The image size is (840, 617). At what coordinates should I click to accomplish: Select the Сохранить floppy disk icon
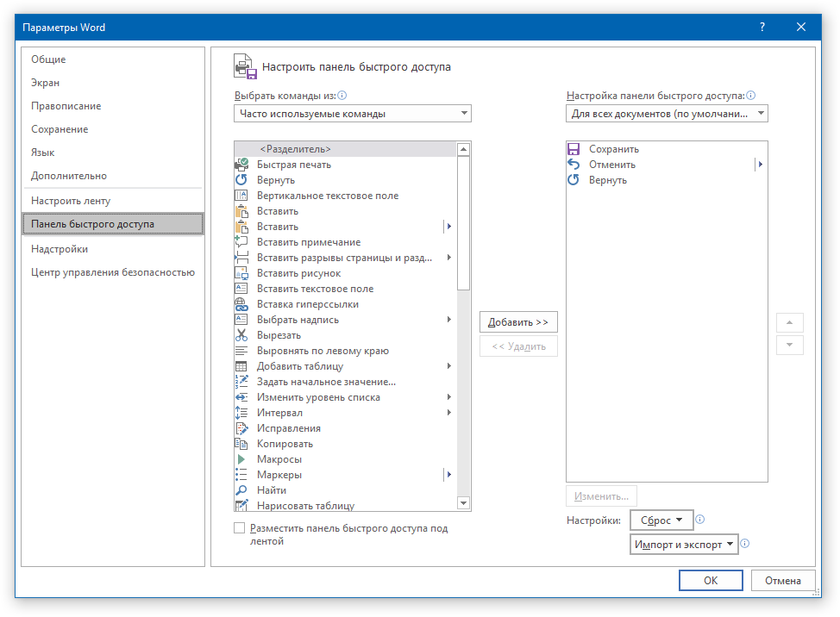574,149
